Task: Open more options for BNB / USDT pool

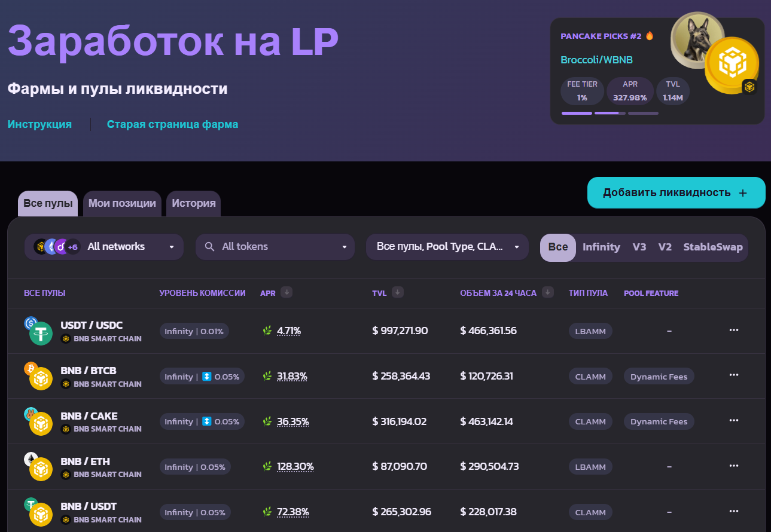Action: [x=734, y=511]
